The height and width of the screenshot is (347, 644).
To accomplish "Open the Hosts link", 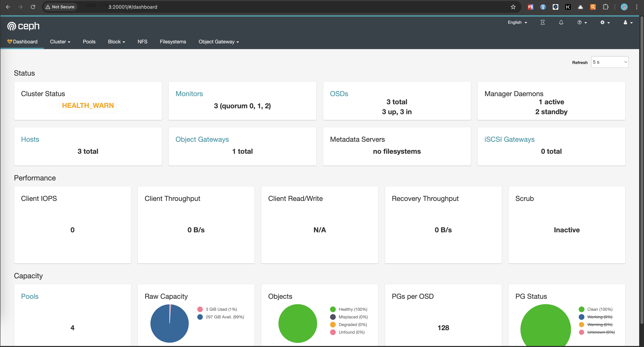I will coord(30,139).
